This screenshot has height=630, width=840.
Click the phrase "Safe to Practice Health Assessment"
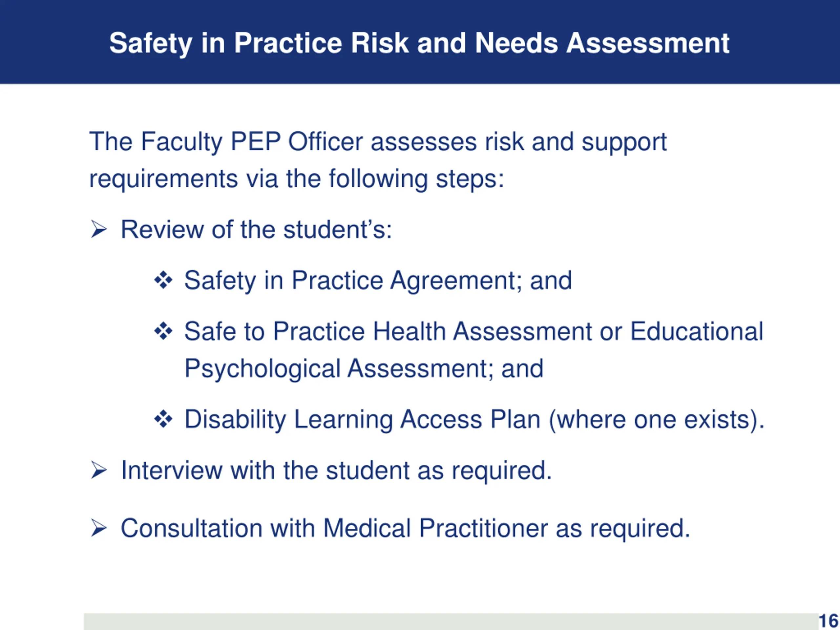pos(387,331)
